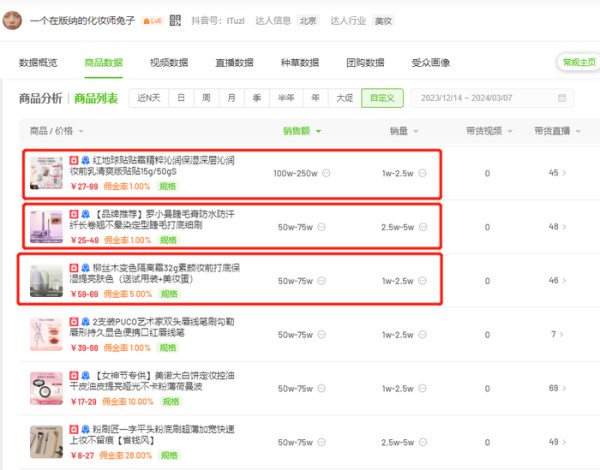Click info icon beside 罗小曼 2.5w-5w volume
The image size is (600, 470).
423,227
